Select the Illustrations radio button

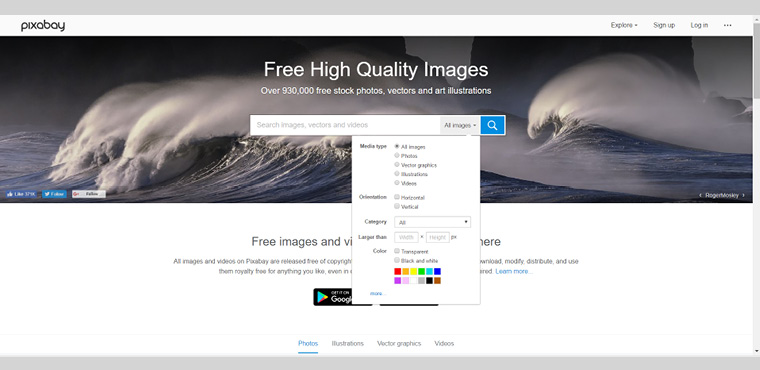point(397,173)
